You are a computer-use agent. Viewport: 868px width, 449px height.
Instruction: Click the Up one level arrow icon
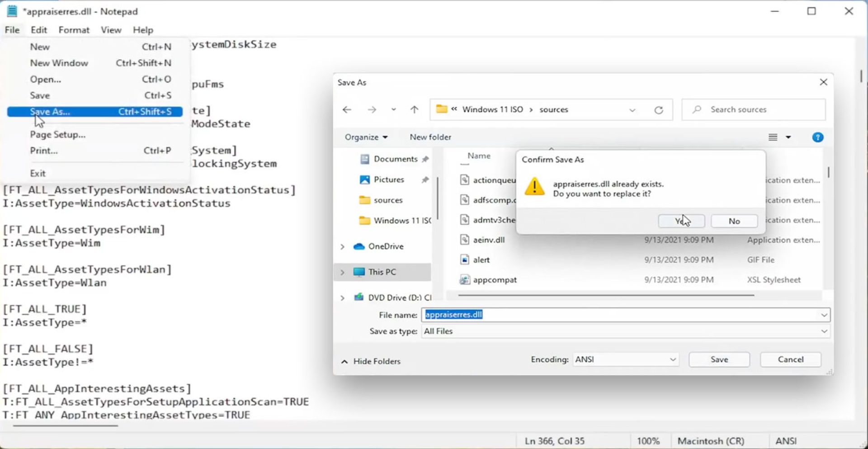pyautogui.click(x=414, y=110)
